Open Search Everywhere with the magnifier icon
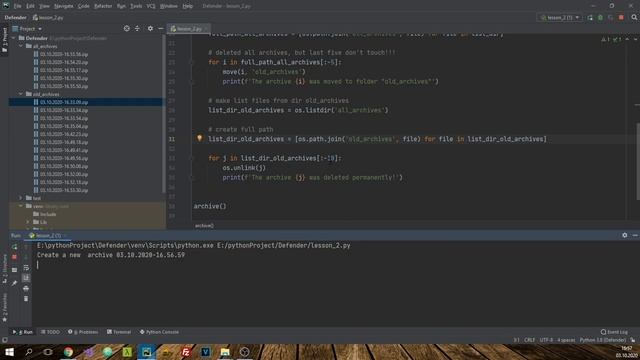640x360 pixels. coord(634,18)
